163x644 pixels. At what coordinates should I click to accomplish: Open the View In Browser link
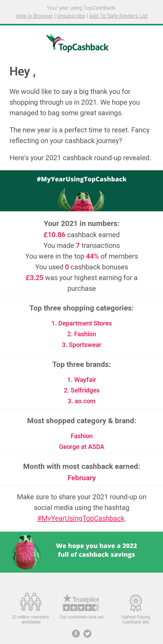point(34,16)
